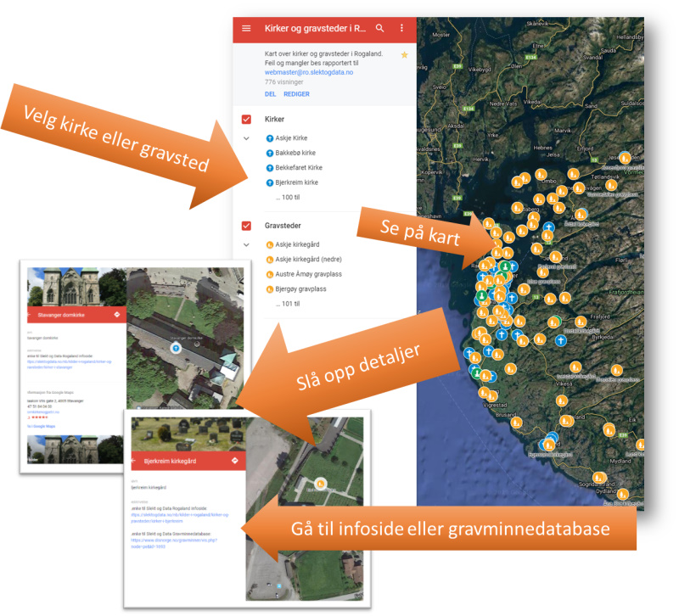The width and height of the screenshot is (679, 616).
Task: Click the blue church icon beside Bakkebø kirke
Action: coord(269,154)
